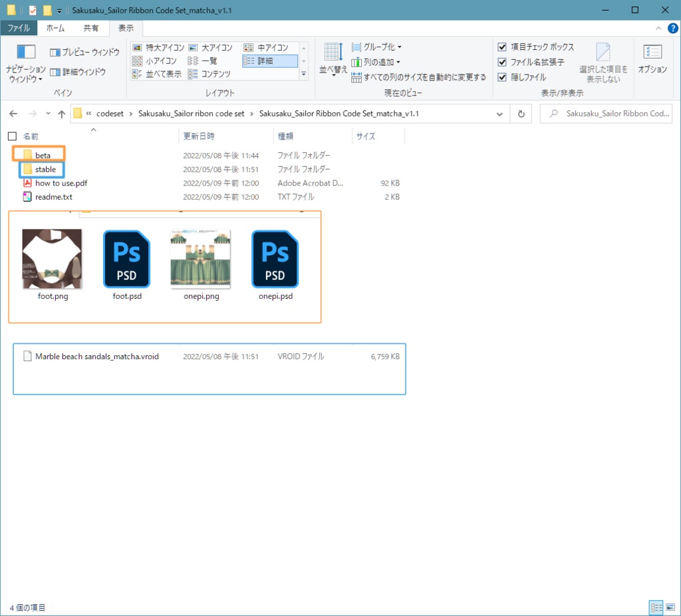The image size is (681, 616).
Task: Open the foot.png image thumbnail
Action: click(x=52, y=258)
